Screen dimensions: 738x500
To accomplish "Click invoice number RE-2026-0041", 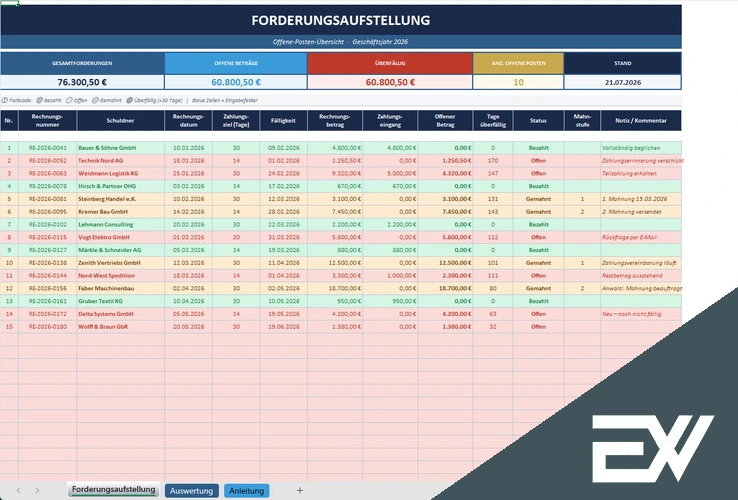I will pyautogui.click(x=48, y=148).
